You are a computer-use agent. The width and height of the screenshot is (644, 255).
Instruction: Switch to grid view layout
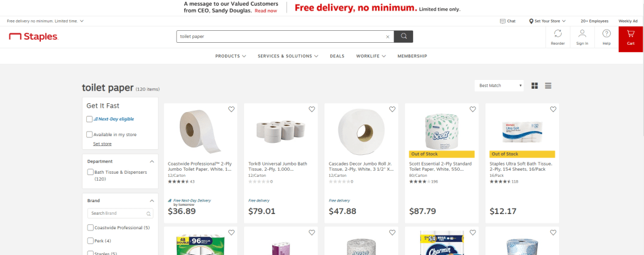(x=535, y=86)
